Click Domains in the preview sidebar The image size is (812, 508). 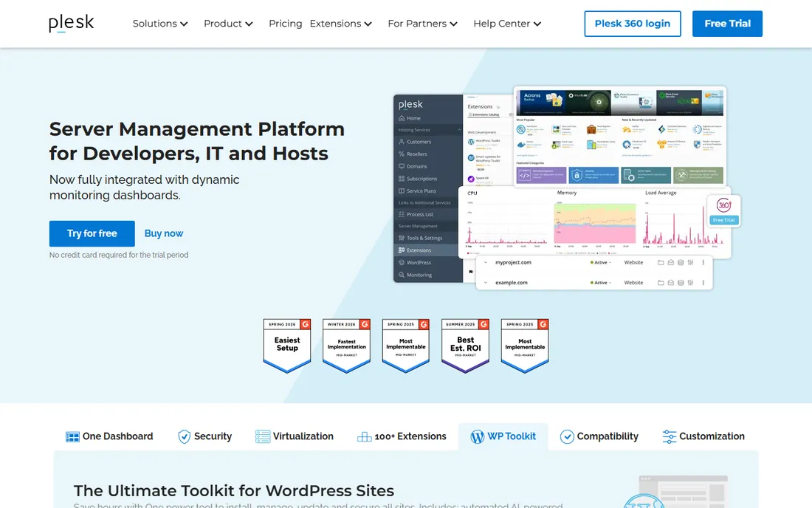coord(413,166)
